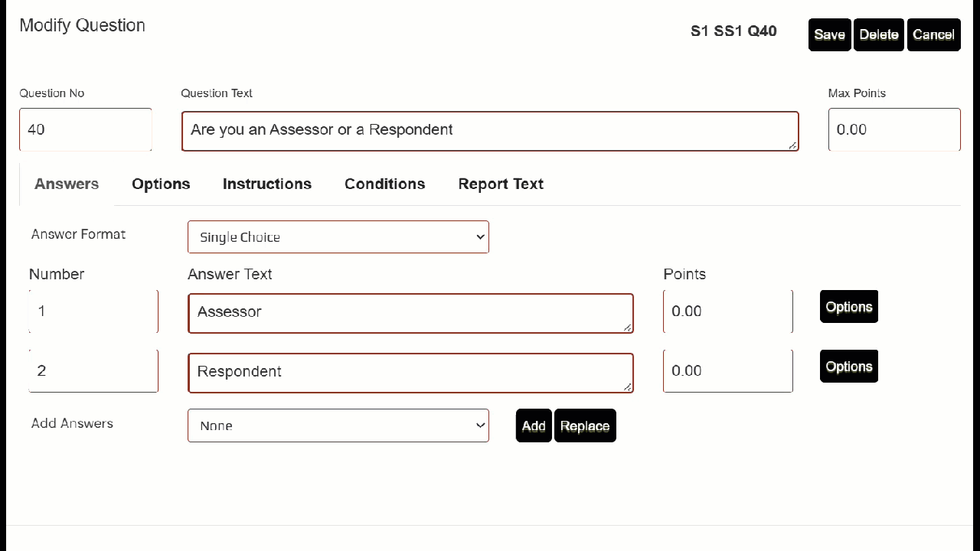Delete this question
Image resolution: width=980 pixels, height=551 pixels.
coord(878,34)
